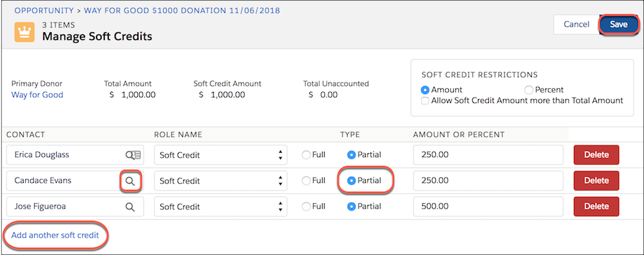The width and height of the screenshot is (644, 255).
Task: Click search icon next to Jose Figueroa
Action: [130, 207]
